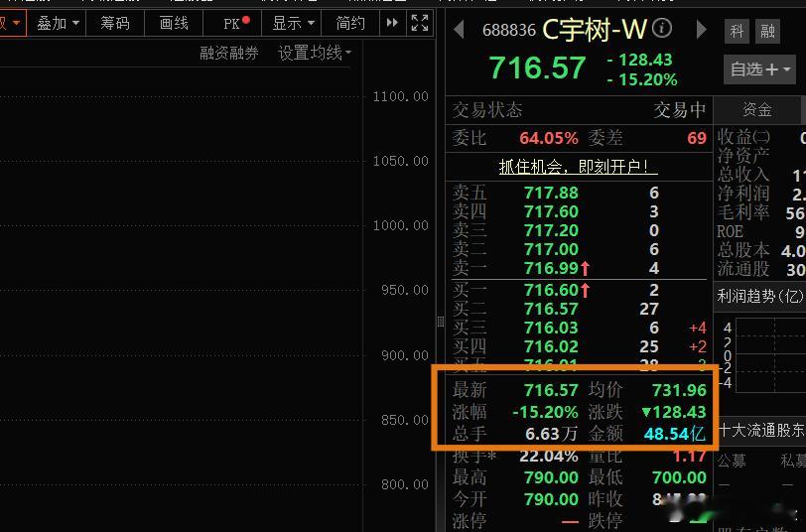Click 融资融券 label on chart
This screenshot has height=532, width=806.
click(228, 53)
